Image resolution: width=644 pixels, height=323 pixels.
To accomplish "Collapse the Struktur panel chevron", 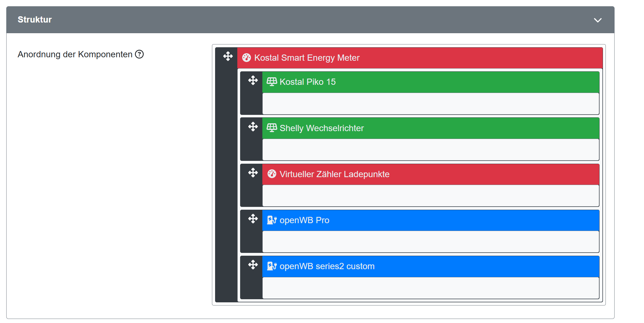I will pos(598,20).
